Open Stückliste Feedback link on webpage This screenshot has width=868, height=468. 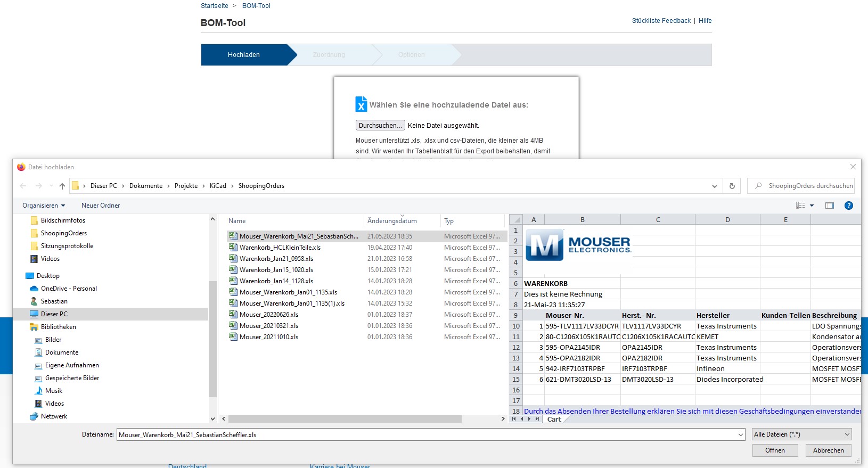(661, 21)
